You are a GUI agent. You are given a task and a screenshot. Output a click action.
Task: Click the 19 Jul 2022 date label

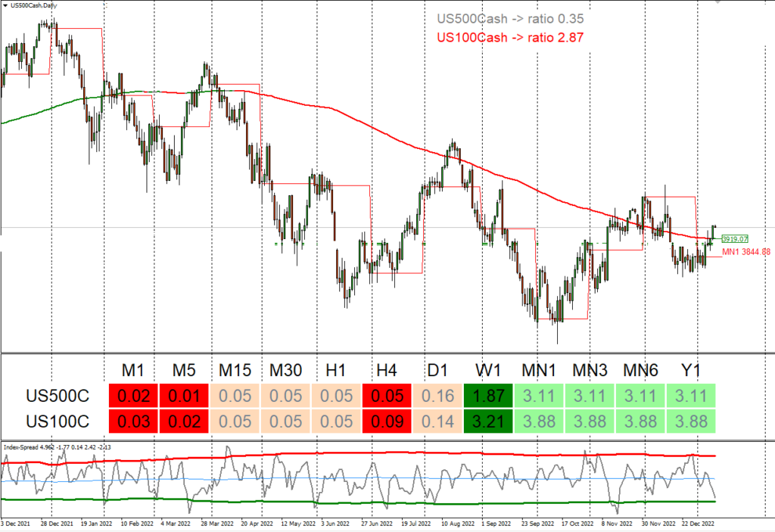point(417,524)
